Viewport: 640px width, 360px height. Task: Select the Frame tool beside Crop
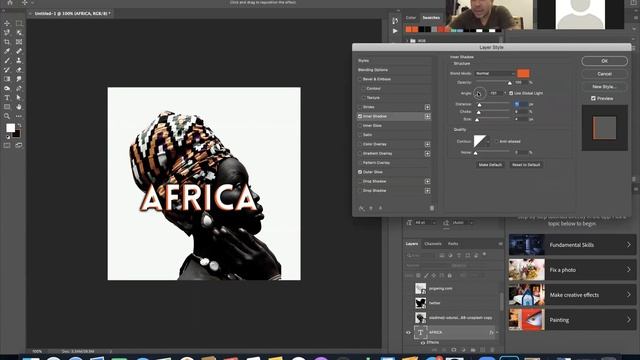coord(19,42)
